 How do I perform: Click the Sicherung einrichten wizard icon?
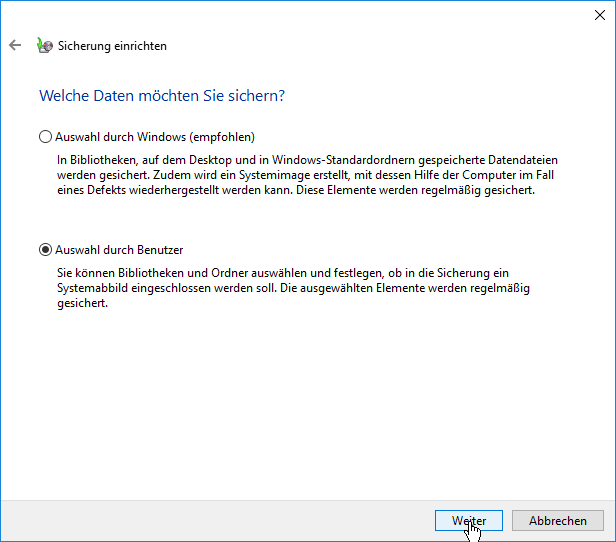tap(44, 46)
